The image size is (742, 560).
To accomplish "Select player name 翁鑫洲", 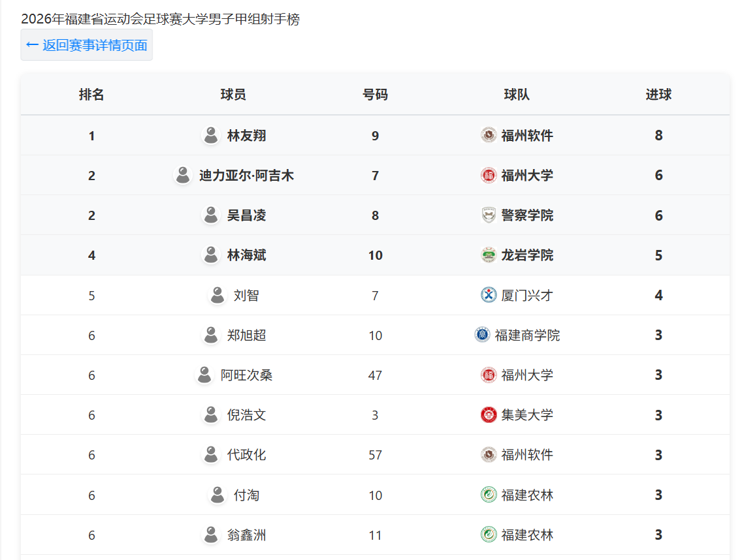I will (x=246, y=535).
